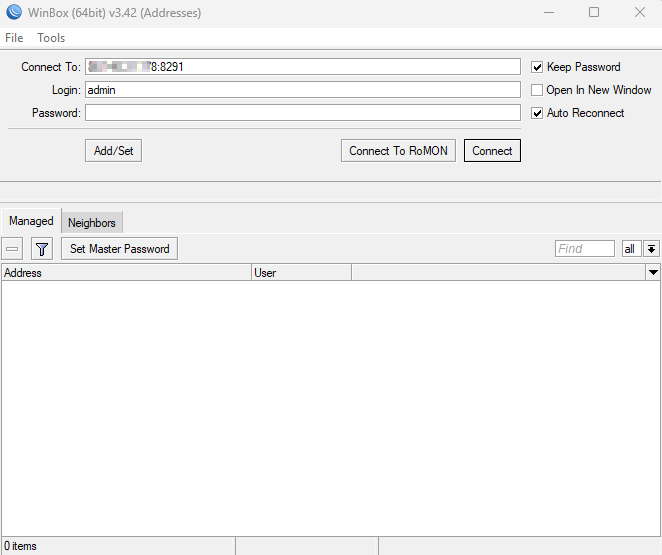Maximize the WinBox window
662x555 pixels.
coord(594,12)
